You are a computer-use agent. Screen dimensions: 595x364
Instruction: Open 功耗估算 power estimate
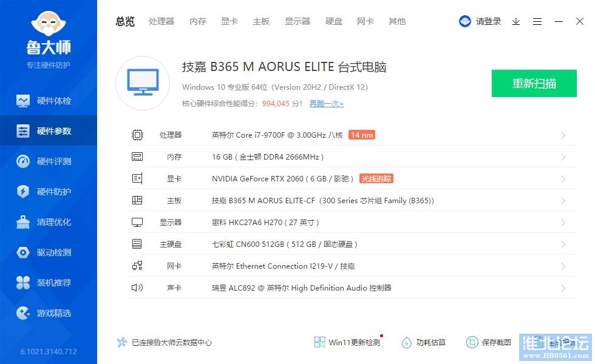tap(424, 342)
